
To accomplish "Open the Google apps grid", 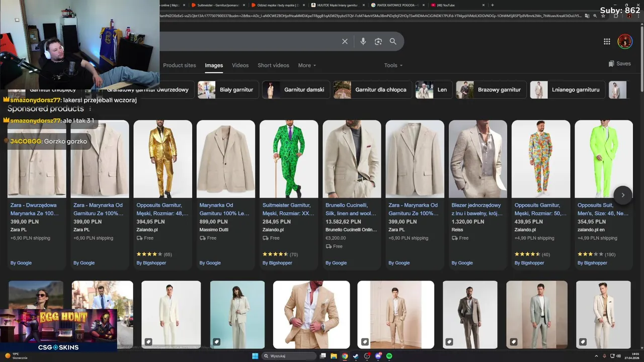I will [x=607, y=41].
